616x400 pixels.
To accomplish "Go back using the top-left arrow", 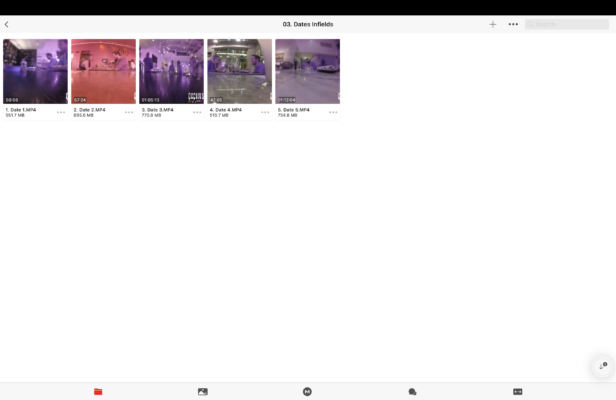I will (x=7, y=24).
